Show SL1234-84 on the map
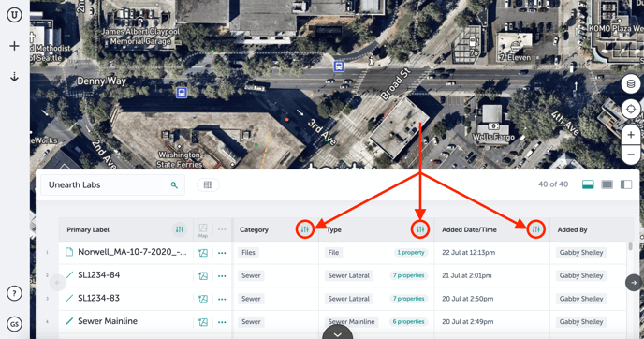The image size is (644, 339). 202,275
